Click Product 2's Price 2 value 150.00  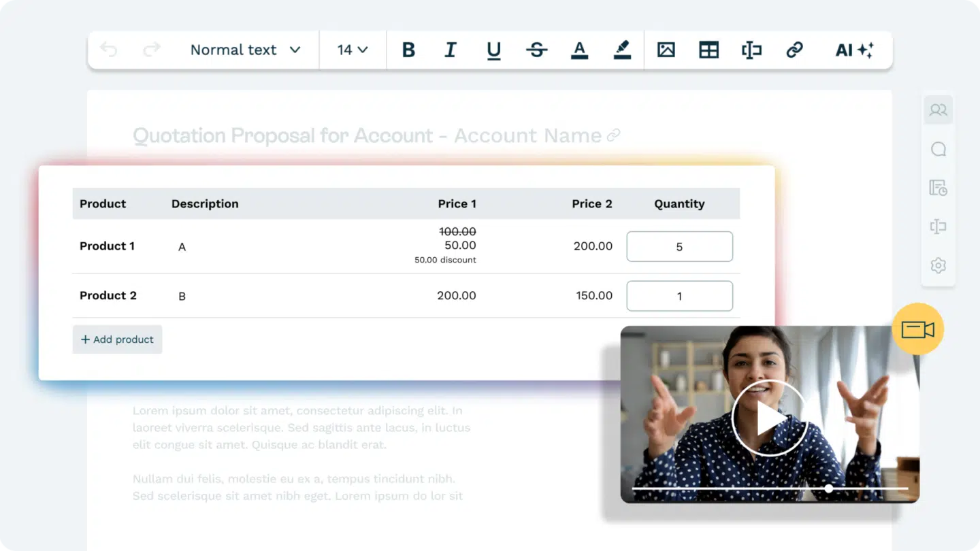pos(594,295)
